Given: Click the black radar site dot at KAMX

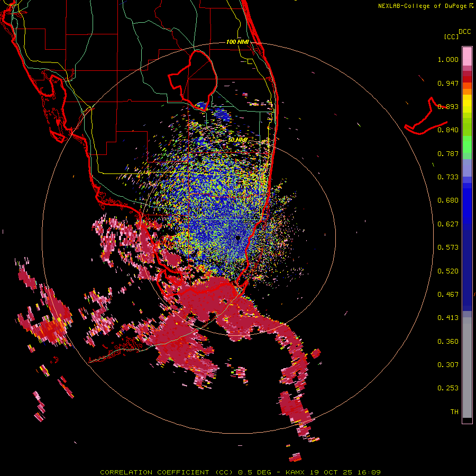Looking at the screenshot, I should point(237,238).
